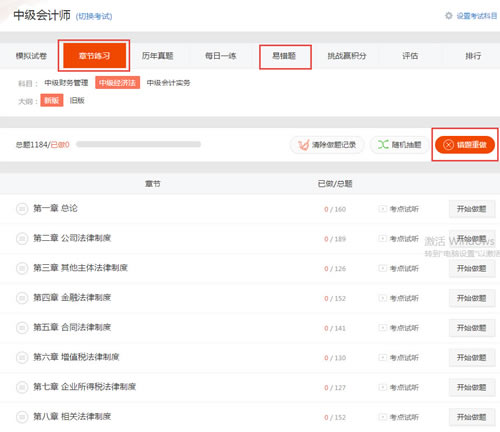Click the 章节 column header
The width and height of the screenshot is (500, 432).
153,184
